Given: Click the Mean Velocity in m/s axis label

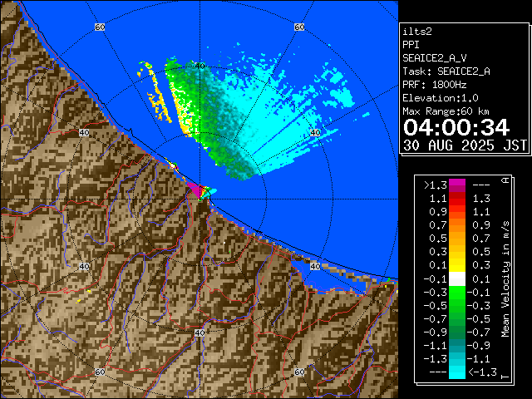Looking at the screenshot, I should point(505,278).
